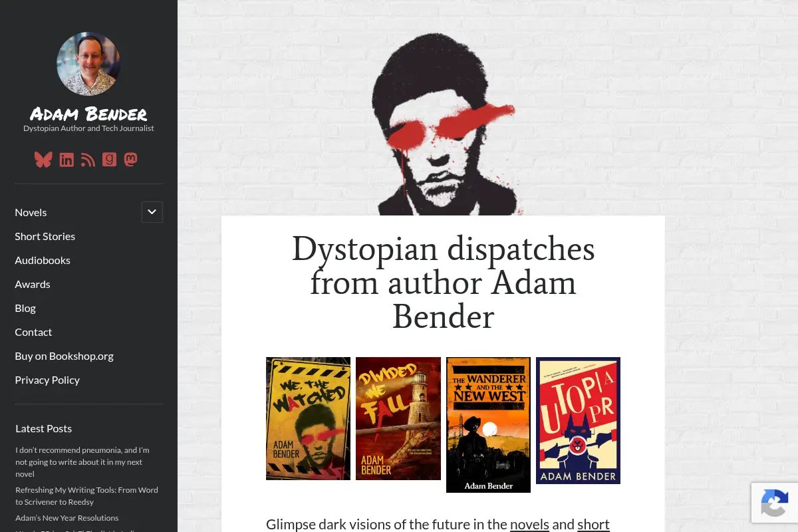This screenshot has height=532, width=798.
Task: Click Adam Bender's profile photo
Action: click(88, 64)
